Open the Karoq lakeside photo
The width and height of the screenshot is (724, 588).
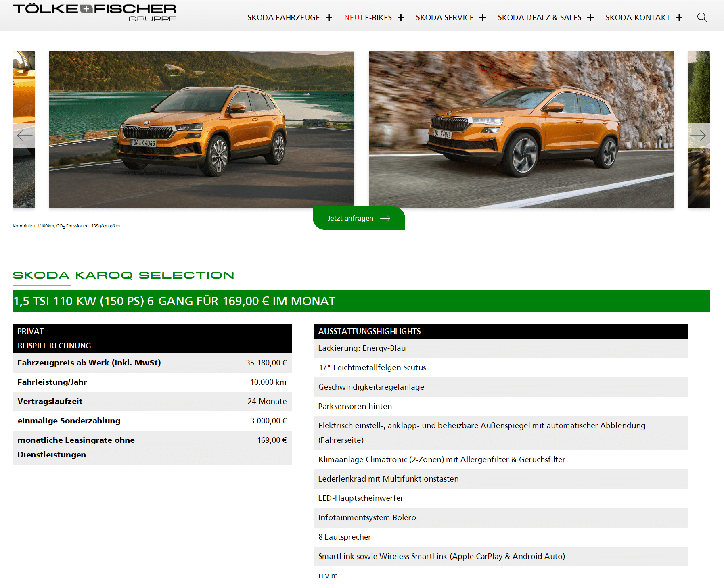point(202,129)
